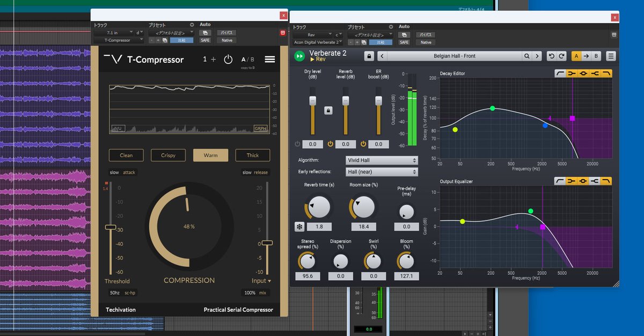Click the Threshold slider handle
The image size is (644, 336).
pos(110,227)
